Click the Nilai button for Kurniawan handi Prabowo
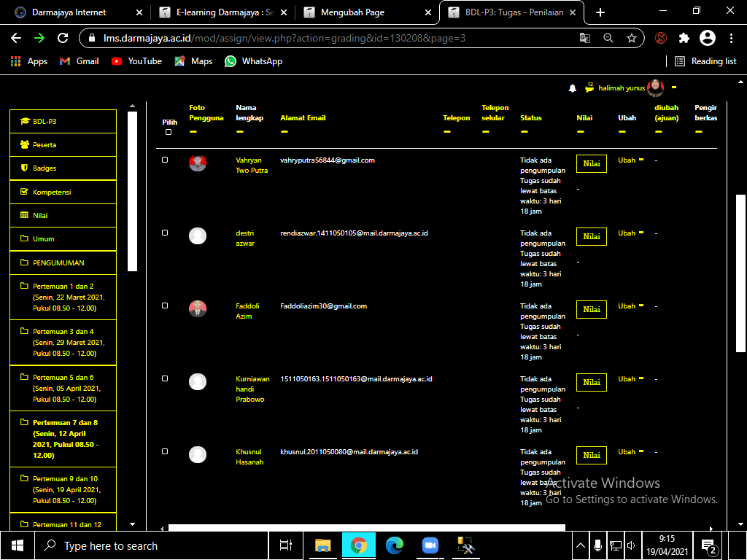 pos(591,382)
